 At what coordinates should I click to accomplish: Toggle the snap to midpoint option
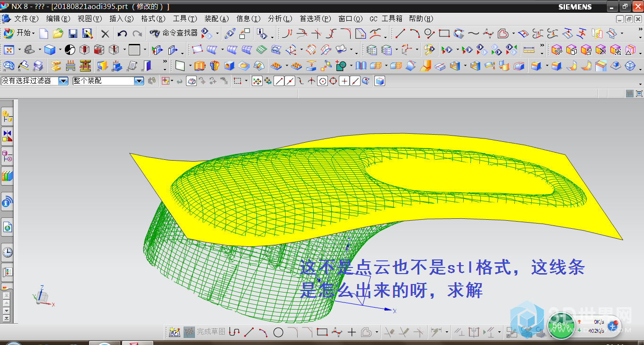click(x=290, y=81)
